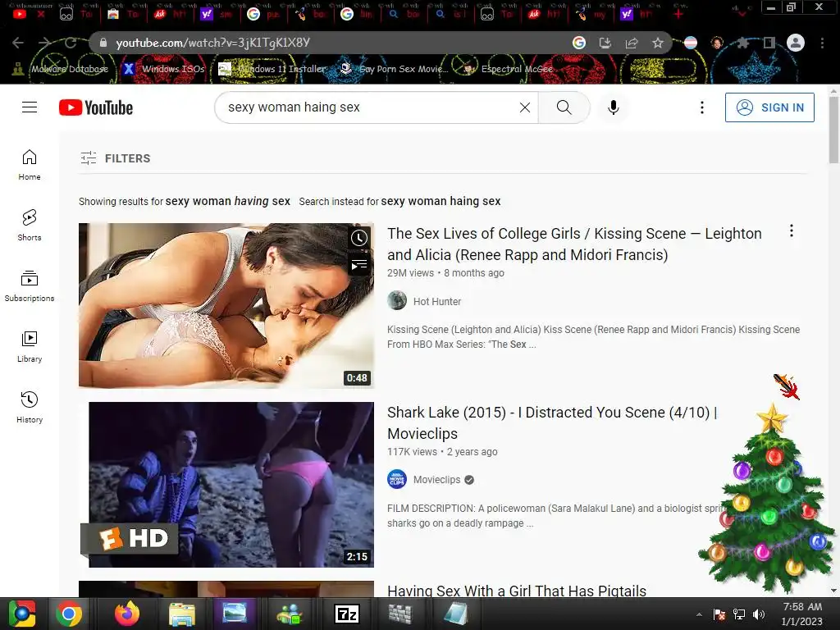This screenshot has width=840, height=630.
Task: Open Espectral McGee bookmark
Action: [x=508, y=69]
